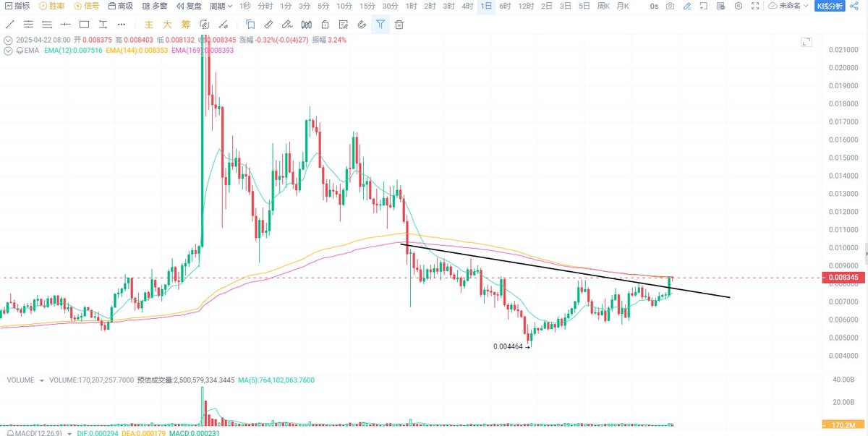Toggle the 主 main force indicator
868x436 pixels.
click(x=148, y=25)
